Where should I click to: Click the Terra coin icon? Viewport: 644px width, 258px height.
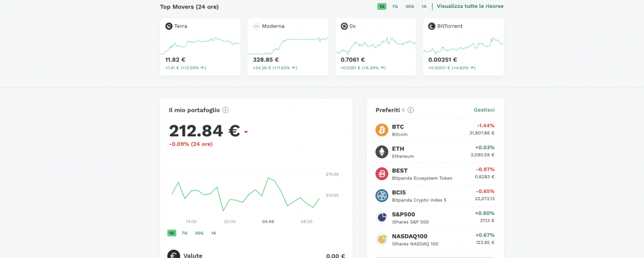tap(169, 26)
